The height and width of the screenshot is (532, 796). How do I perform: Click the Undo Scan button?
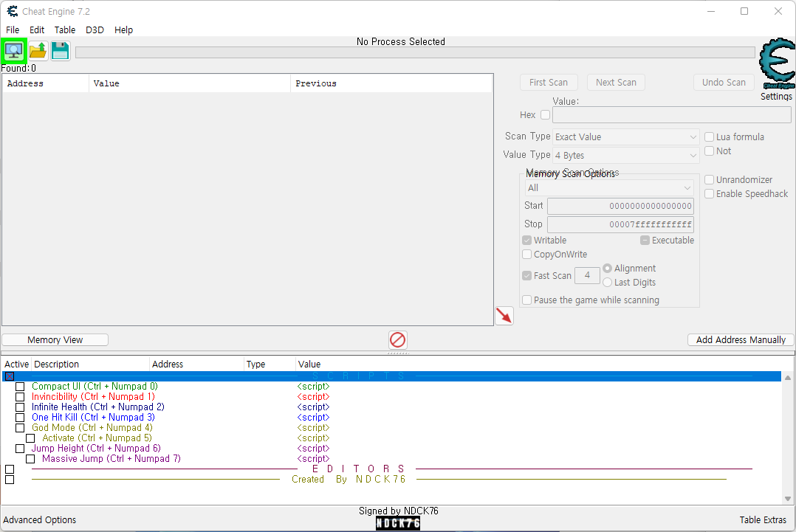[724, 82]
